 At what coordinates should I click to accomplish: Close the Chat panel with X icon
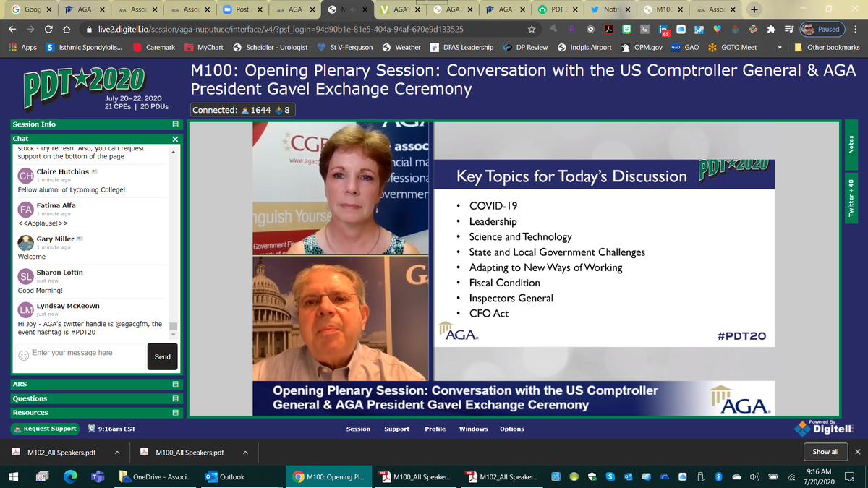175,138
